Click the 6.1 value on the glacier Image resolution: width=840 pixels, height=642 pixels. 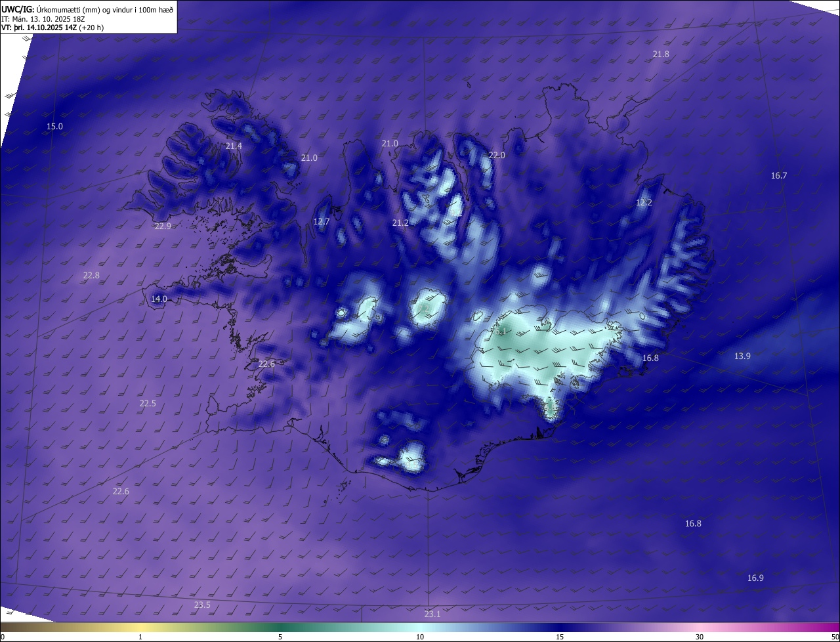coord(502,332)
